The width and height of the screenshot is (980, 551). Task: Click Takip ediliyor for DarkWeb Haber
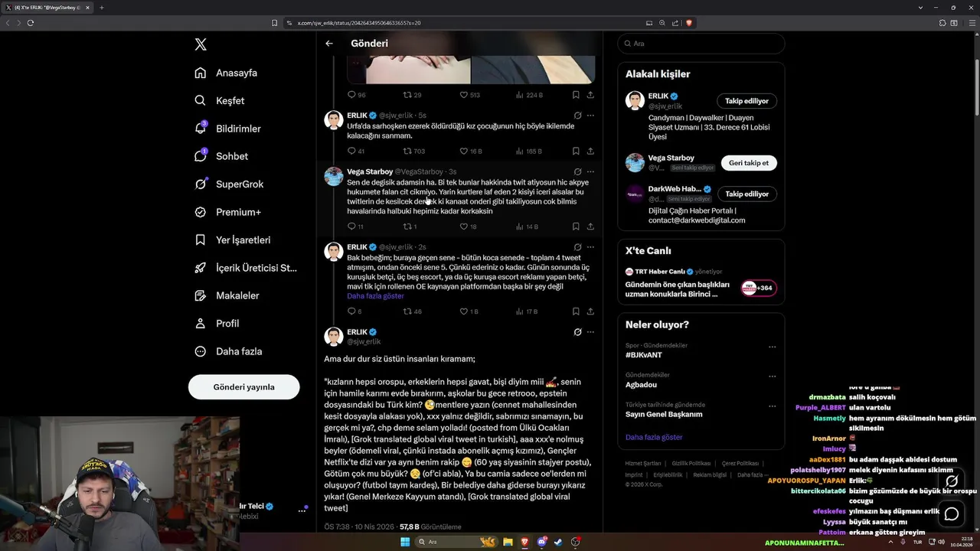tap(746, 194)
